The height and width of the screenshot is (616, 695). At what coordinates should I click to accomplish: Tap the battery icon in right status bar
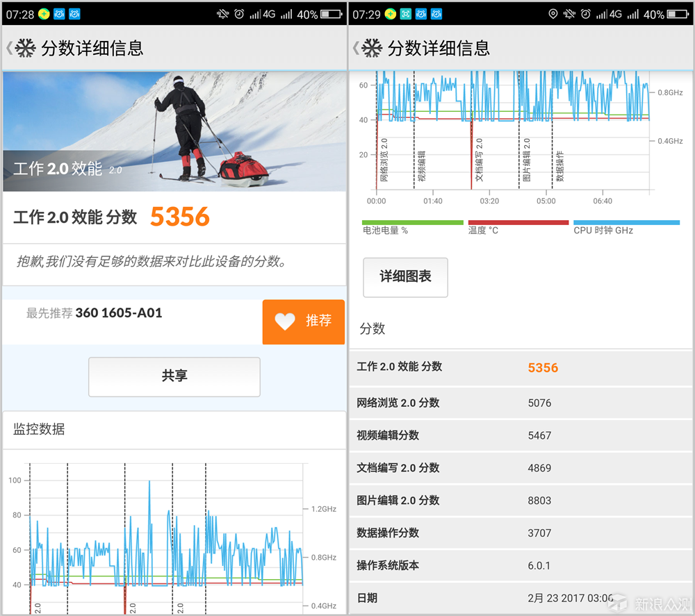click(x=678, y=14)
